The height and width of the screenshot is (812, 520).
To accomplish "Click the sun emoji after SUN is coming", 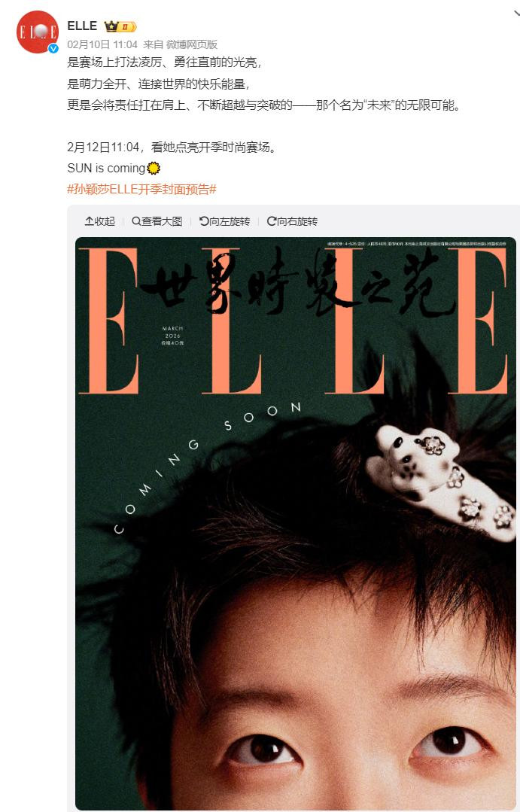I will click(154, 169).
